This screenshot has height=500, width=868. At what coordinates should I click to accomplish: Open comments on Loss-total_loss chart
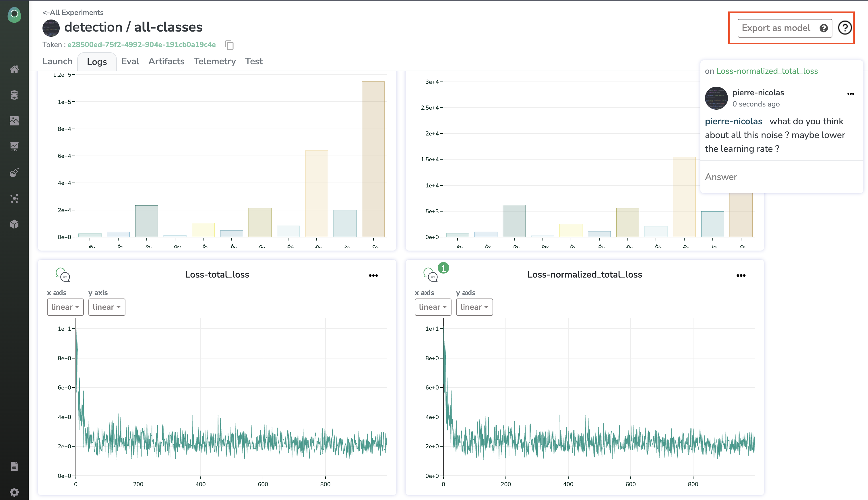[x=63, y=275]
